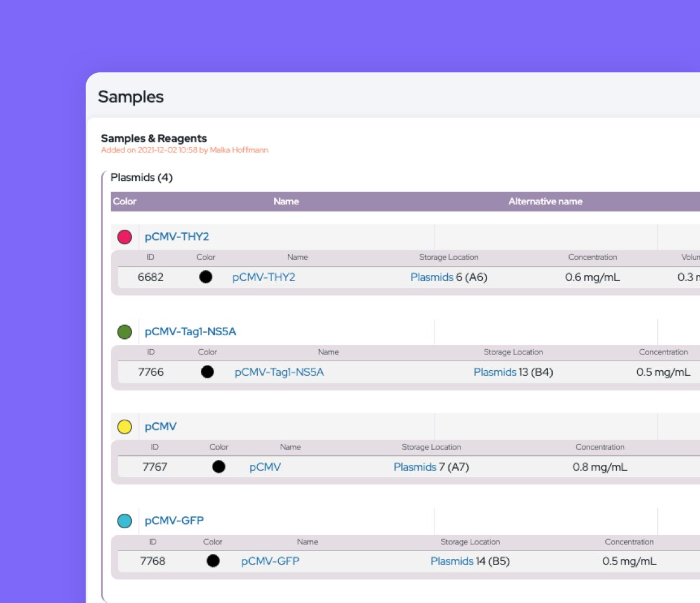Collapse the Plasmids (4) section
This screenshot has width=700, height=603.
(142, 177)
